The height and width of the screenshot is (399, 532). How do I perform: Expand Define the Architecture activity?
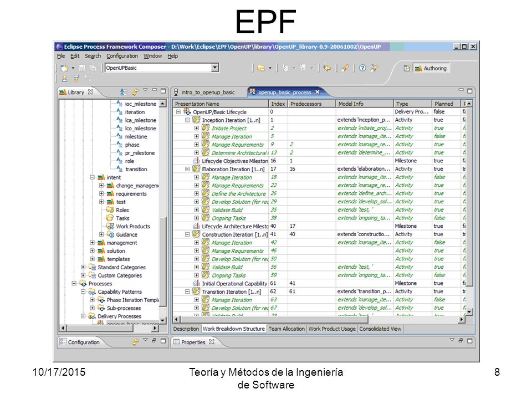(x=196, y=193)
